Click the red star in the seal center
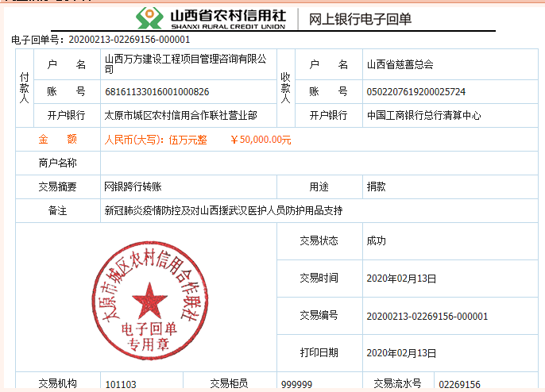The height and width of the screenshot is (392, 545). point(146,300)
